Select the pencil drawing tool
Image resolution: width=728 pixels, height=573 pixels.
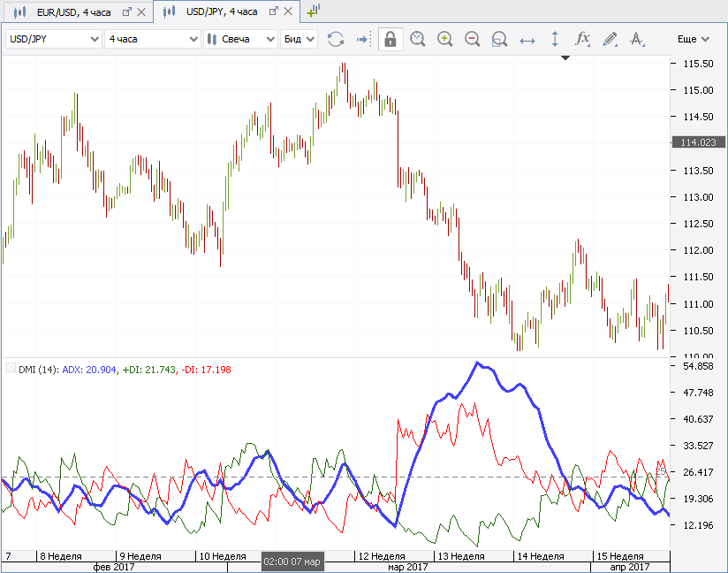coord(610,39)
